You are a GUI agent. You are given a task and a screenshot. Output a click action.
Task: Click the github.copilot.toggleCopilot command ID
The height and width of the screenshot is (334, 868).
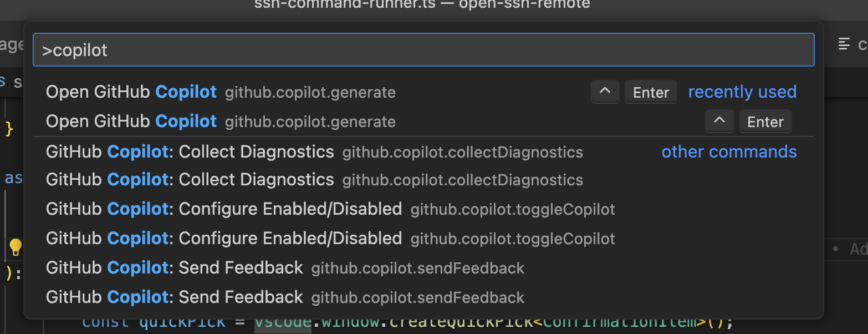pos(513,209)
